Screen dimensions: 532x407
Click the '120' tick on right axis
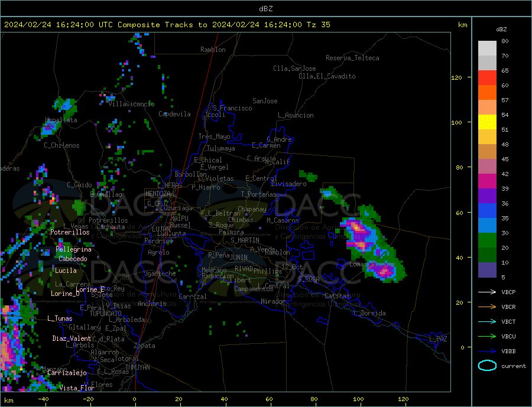[456, 77]
